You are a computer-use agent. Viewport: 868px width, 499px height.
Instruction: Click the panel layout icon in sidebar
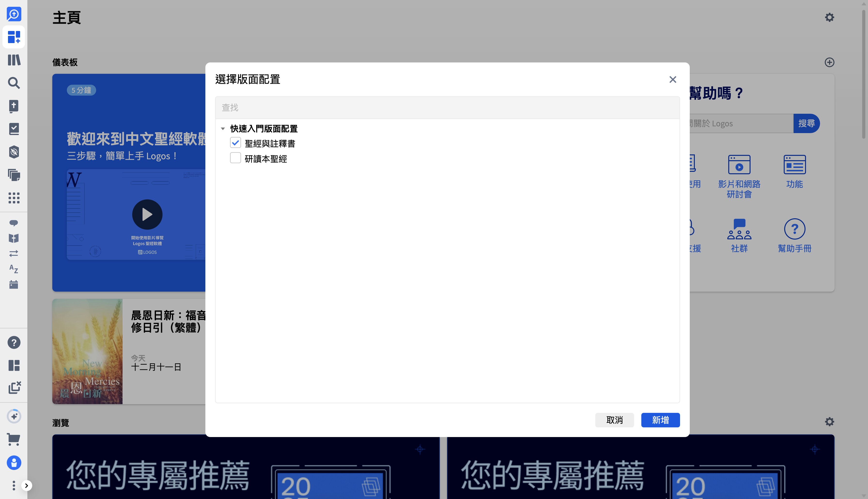[14, 365]
